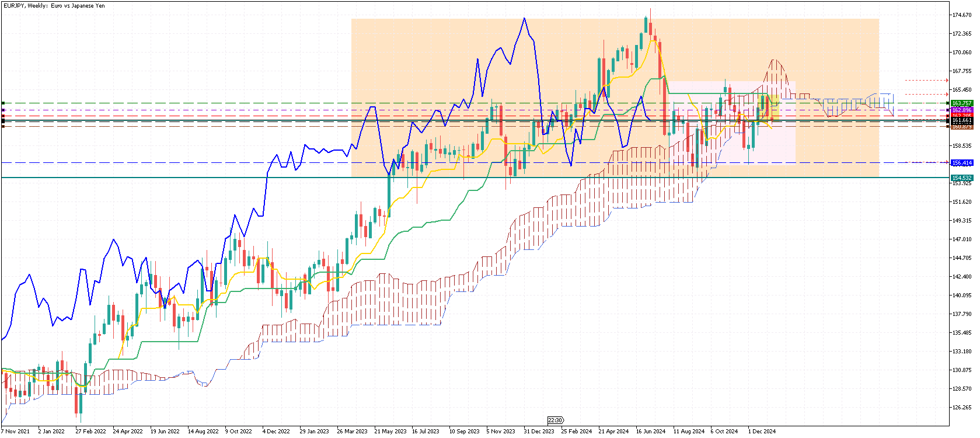980x438 pixels.
Task: Click the 7 Nov 2021 date label
Action: [15, 432]
